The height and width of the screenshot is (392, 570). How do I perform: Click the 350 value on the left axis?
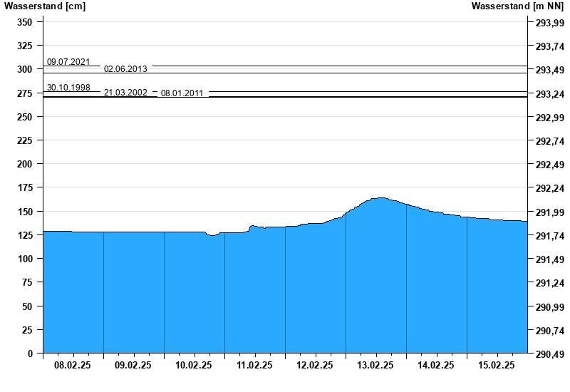(x=24, y=22)
